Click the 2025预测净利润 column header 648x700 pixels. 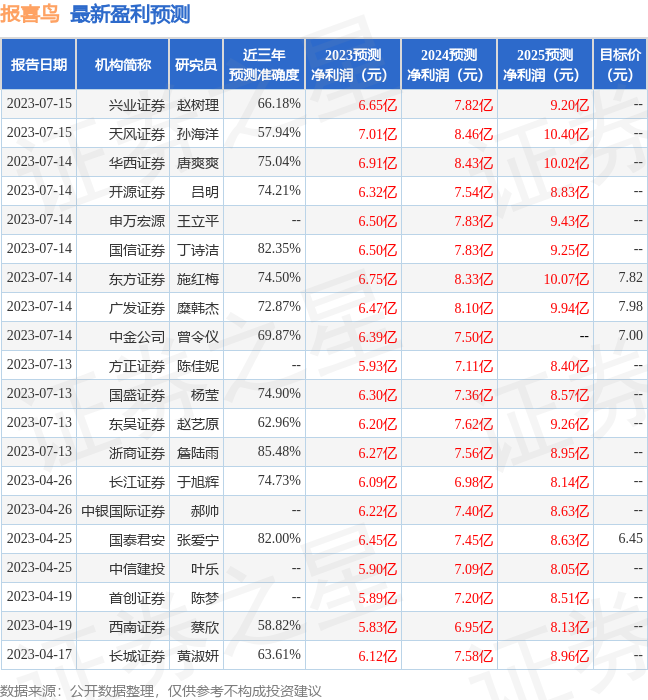click(545, 65)
